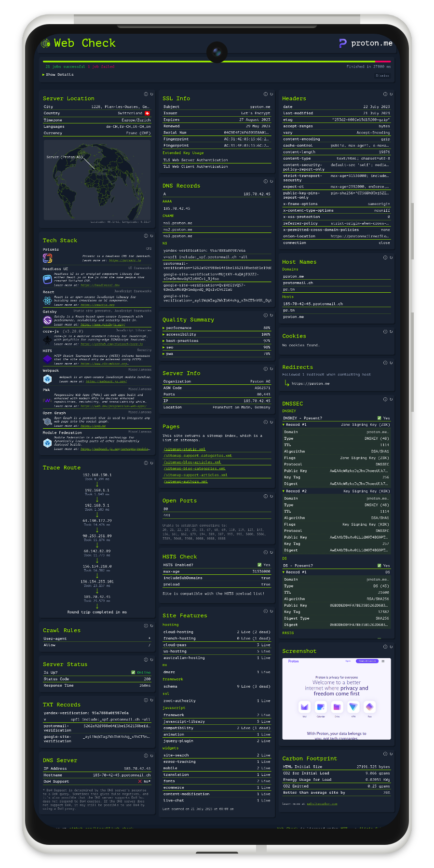434x868 pixels.
Task: Refresh the Headers card data
Action: point(391,94)
